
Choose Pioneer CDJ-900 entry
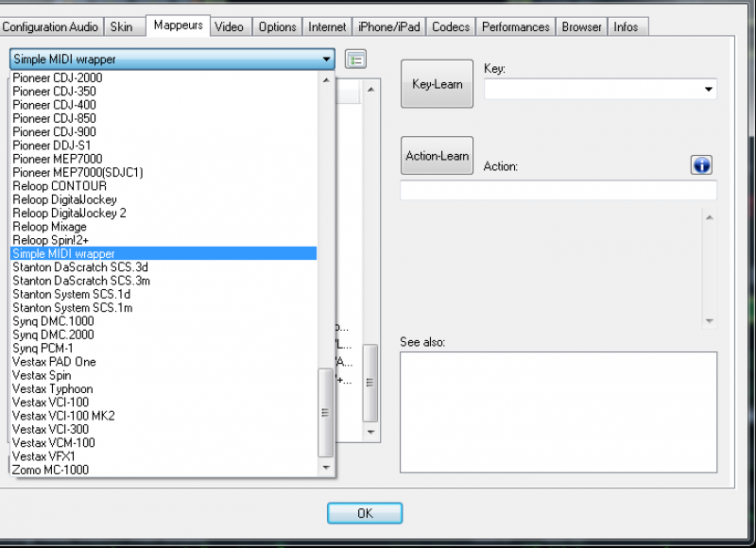[x=163, y=131]
